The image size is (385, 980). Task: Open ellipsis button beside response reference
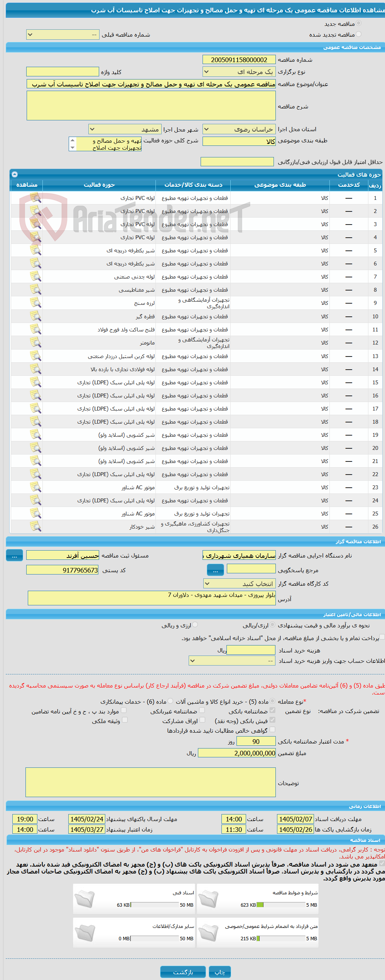[x=215, y=570]
